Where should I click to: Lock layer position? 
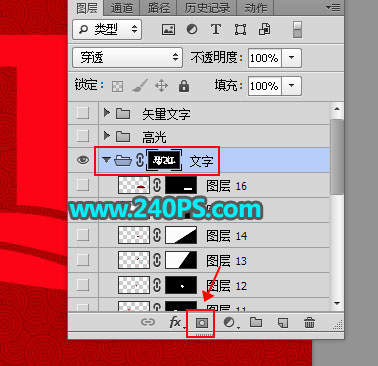click(x=161, y=86)
